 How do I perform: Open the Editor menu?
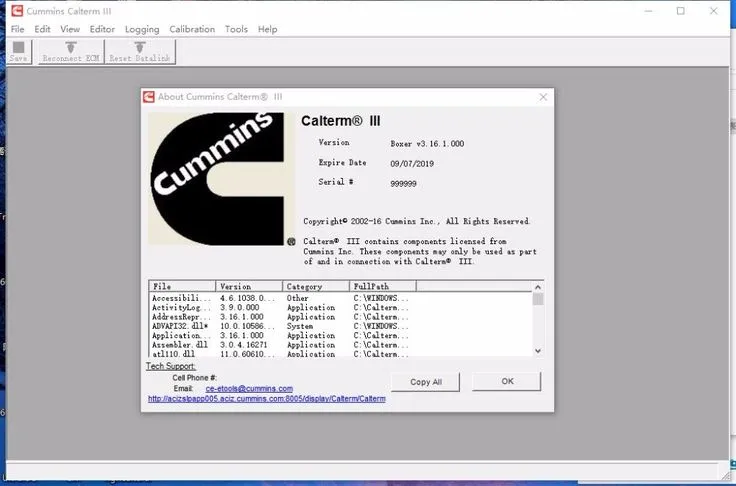[x=102, y=29]
